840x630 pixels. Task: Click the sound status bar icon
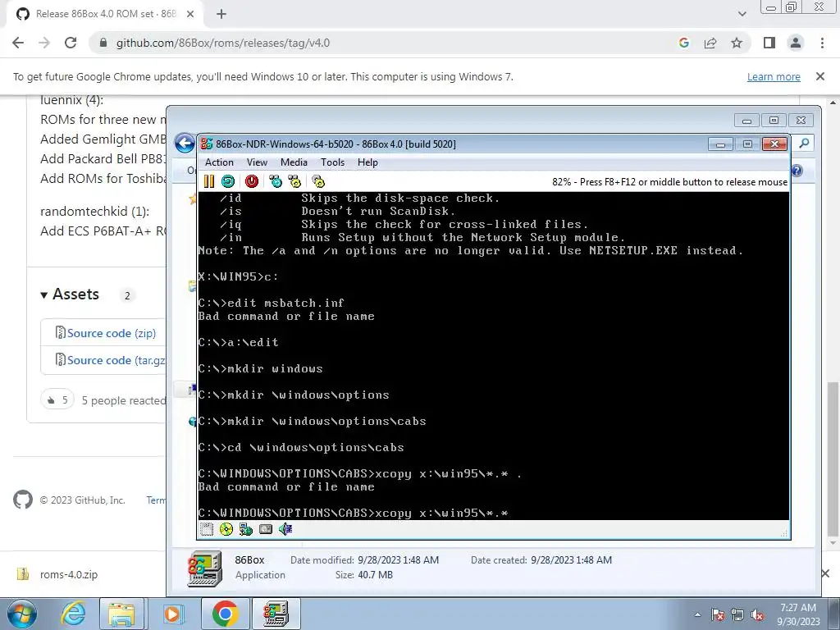285,529
